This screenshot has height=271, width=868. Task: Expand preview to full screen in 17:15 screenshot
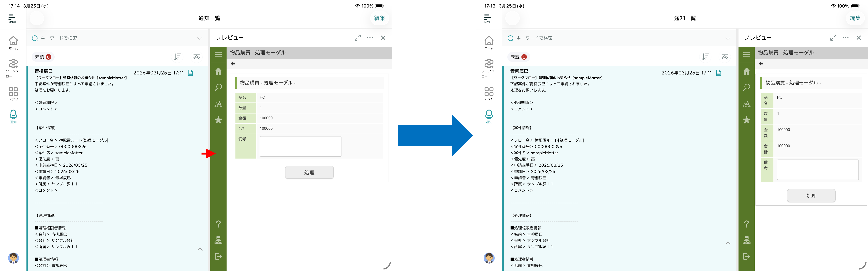coord(833,38)
